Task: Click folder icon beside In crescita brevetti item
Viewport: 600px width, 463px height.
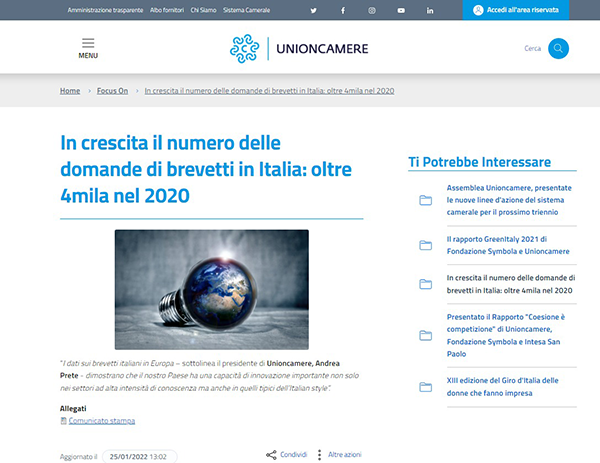Action: click(426, 284)
